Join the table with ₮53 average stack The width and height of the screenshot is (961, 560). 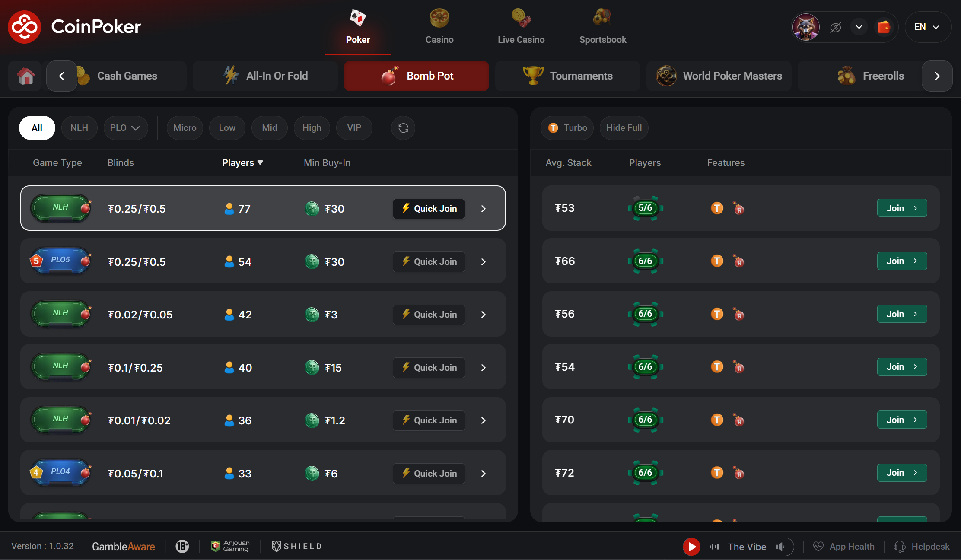click(x=902, y=208)
